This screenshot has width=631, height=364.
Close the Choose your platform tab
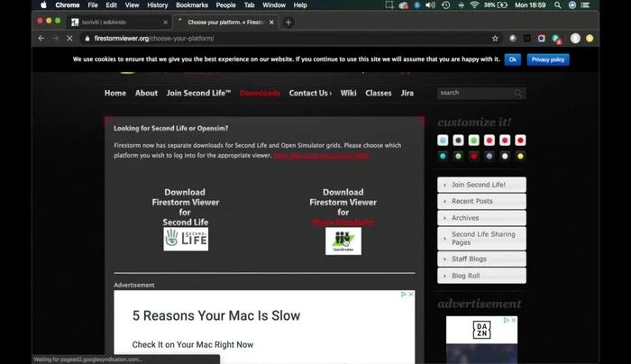point(271,23)
